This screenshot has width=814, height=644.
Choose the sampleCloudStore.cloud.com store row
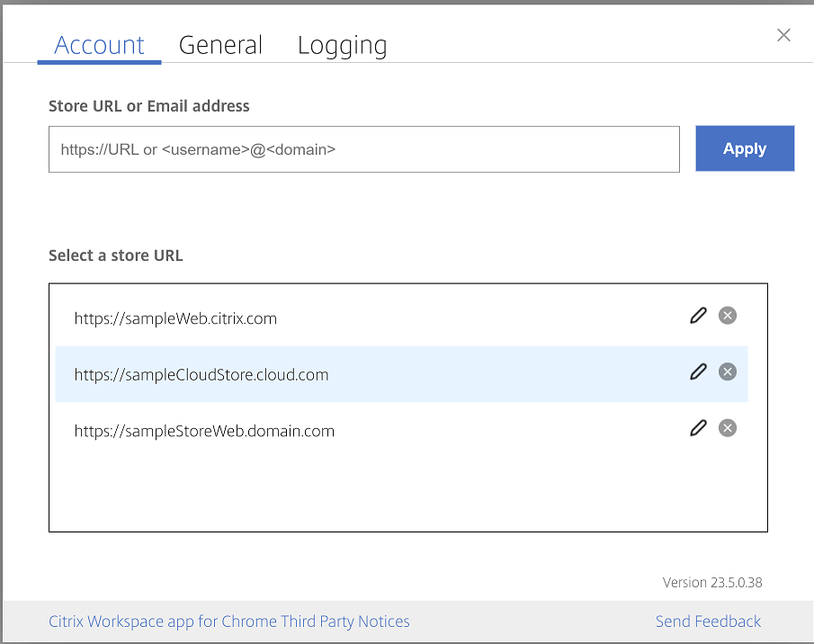coord(201,375)
